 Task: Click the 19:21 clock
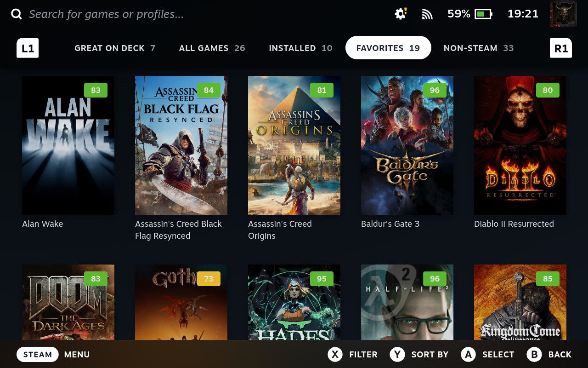[523, 14]
